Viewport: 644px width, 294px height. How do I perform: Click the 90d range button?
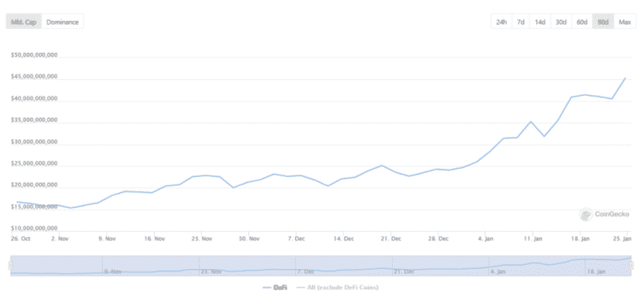602,22
